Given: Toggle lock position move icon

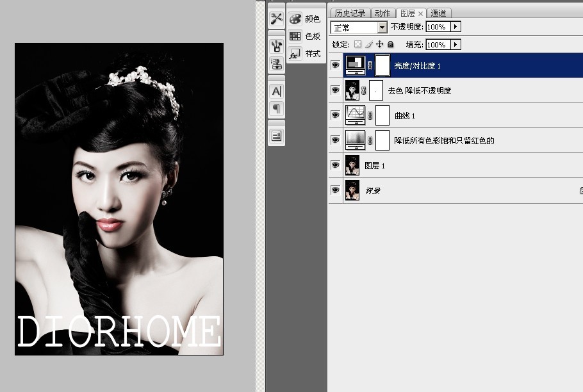Looking at the screenshot, I should pos(379,45).
